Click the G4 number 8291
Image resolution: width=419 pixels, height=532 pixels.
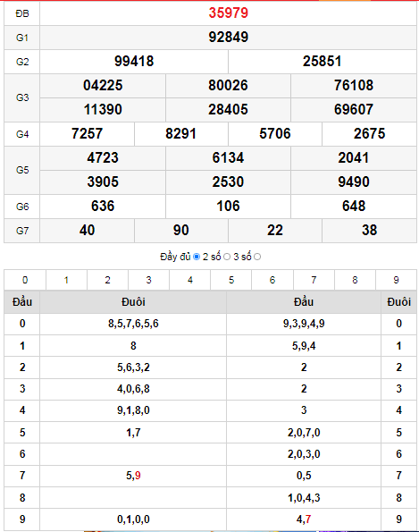[x=180, y=134]
